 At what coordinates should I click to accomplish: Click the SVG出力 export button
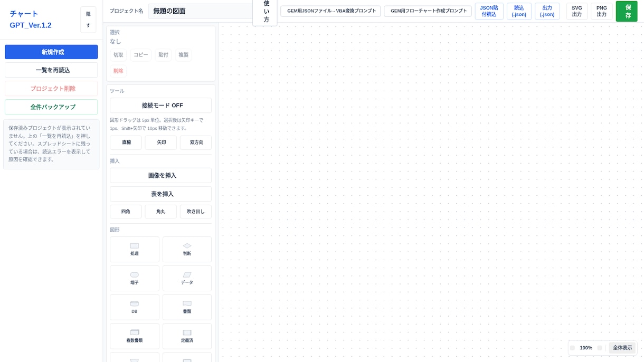(x=577, y=11)
